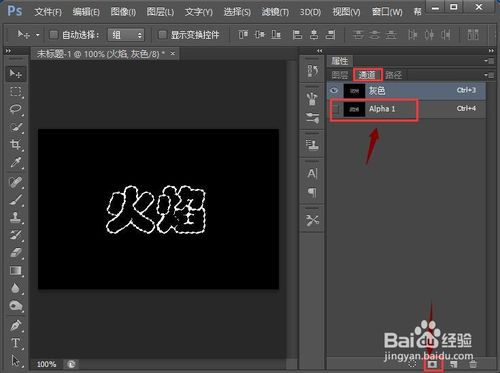Load channel as selection icon
The height and width of the screenshot is (373, 500).
point(413,364)
